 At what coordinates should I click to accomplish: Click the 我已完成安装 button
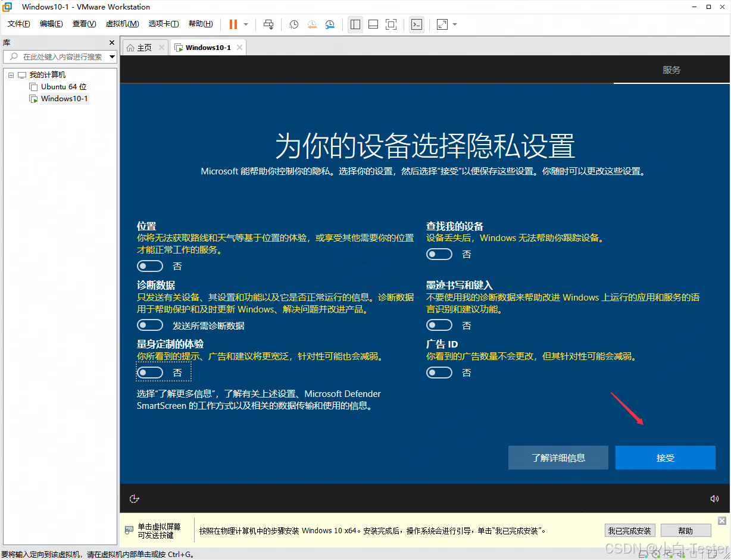pos(630,530)
